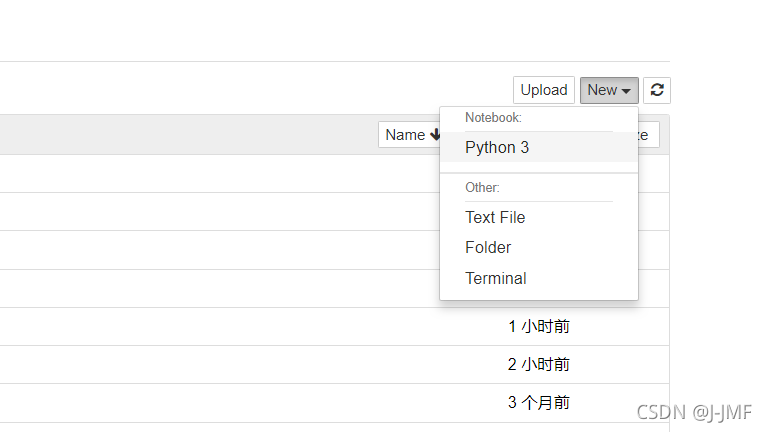Click the 'Other:' section header
The height and width of the screenshot is (432, 767).
tap(482, 187)
